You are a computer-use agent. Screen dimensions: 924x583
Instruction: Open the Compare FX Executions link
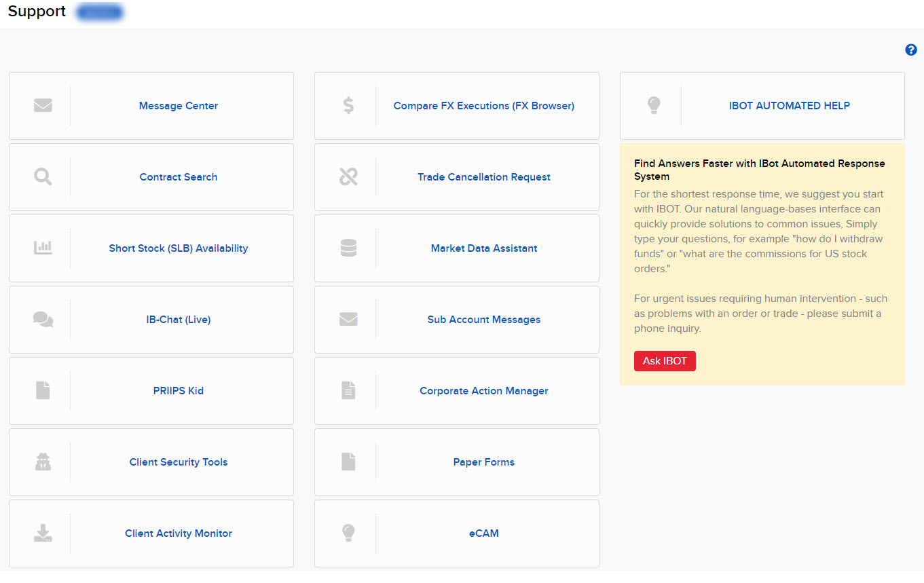483,105
